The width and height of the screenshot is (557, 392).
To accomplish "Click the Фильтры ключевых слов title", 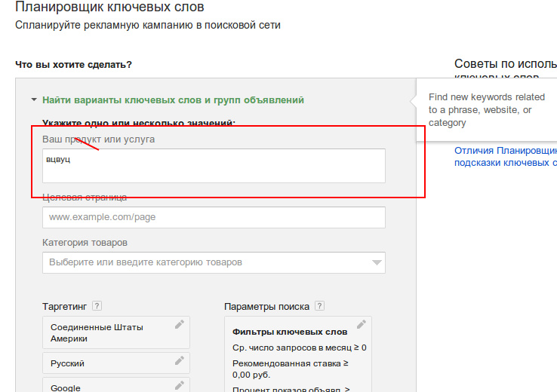I will coord(289,332).
